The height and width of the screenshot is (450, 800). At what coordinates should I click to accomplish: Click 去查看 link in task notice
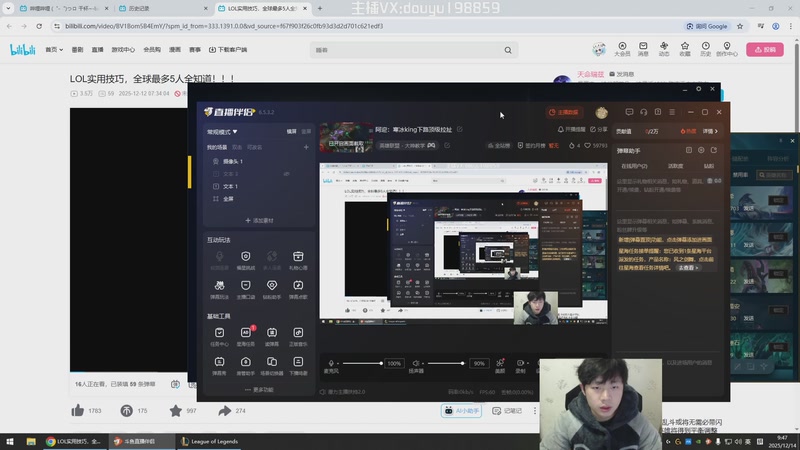688,267
